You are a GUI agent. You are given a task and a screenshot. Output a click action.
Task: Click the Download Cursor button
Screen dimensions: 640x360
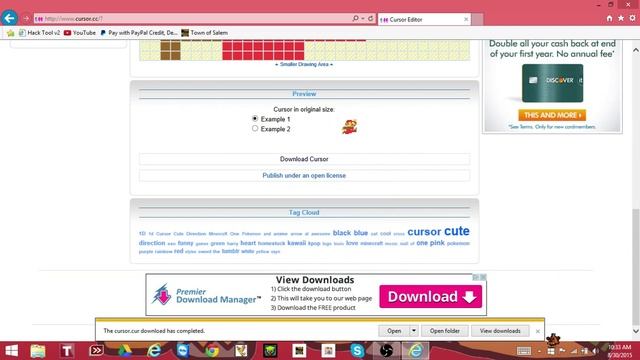pyautogui.click(x=304, y=159)
